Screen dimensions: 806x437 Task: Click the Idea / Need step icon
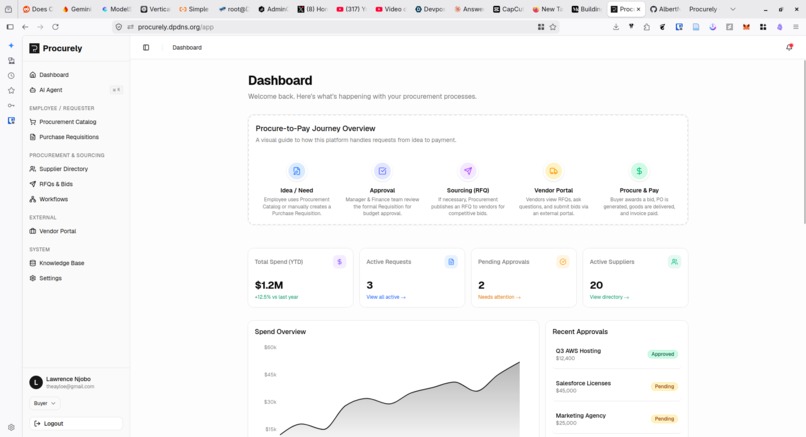(297, 171)
